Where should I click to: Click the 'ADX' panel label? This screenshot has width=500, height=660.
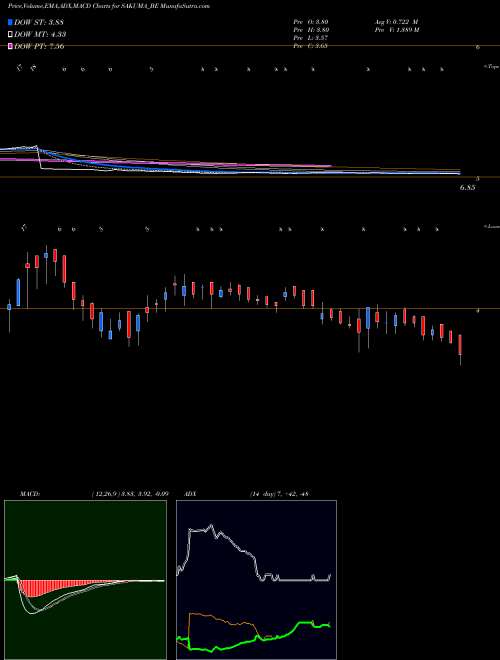191,493
